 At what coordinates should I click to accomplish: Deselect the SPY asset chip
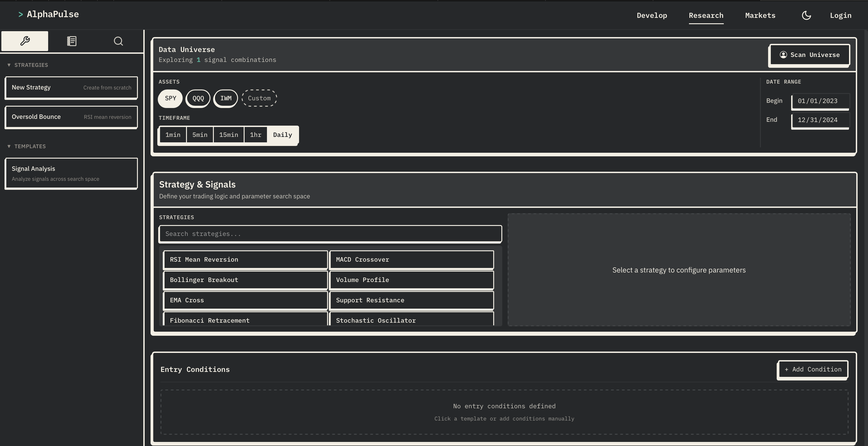[x=170, y=98]
